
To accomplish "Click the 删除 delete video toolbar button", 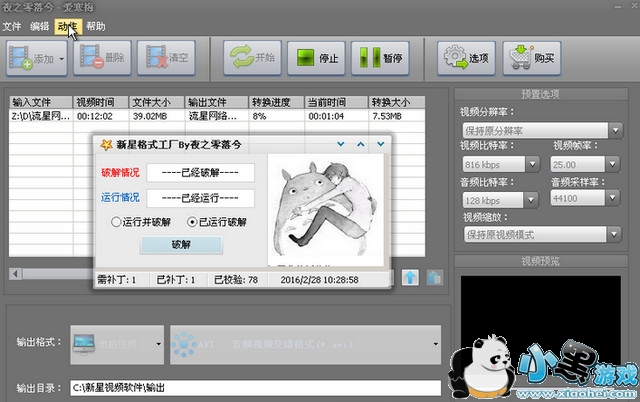I will pos(102,58).
